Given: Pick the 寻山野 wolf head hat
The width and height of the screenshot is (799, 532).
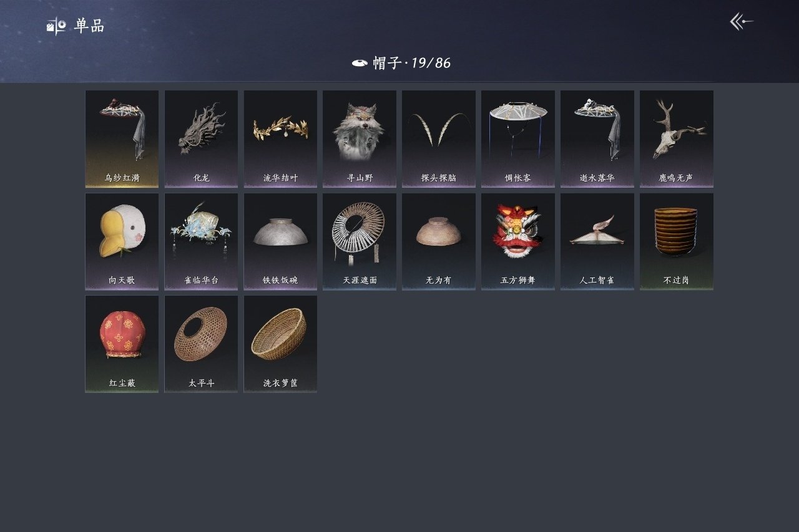Looking at the screenshot, I should pos(360,139).
